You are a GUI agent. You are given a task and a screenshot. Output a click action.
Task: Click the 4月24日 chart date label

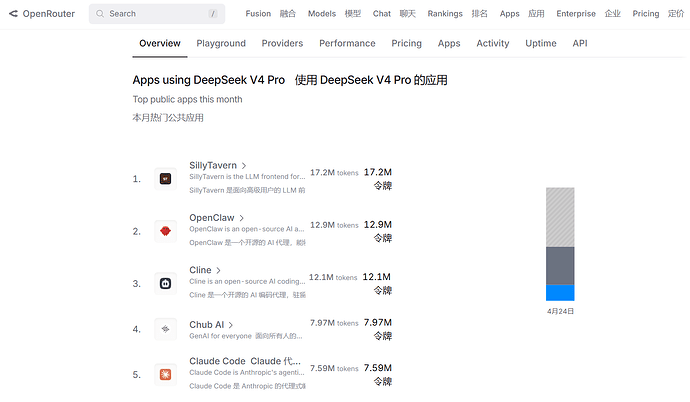click(560, 311)
